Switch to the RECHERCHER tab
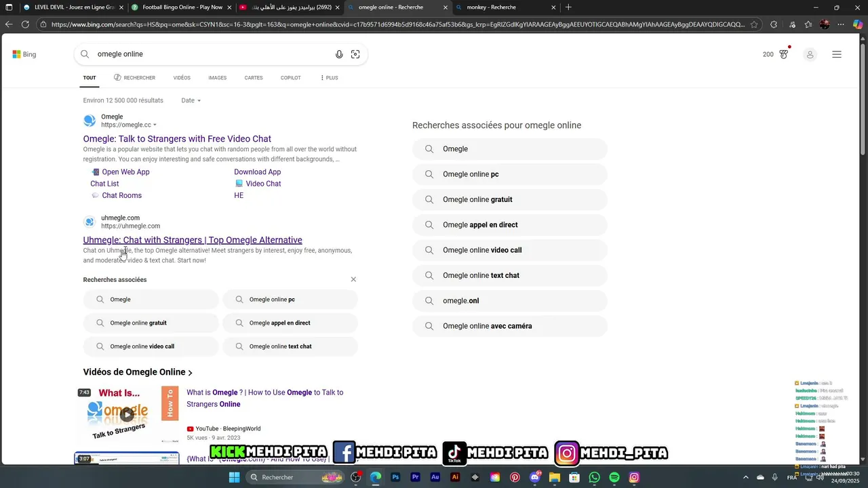 [134, 78]
